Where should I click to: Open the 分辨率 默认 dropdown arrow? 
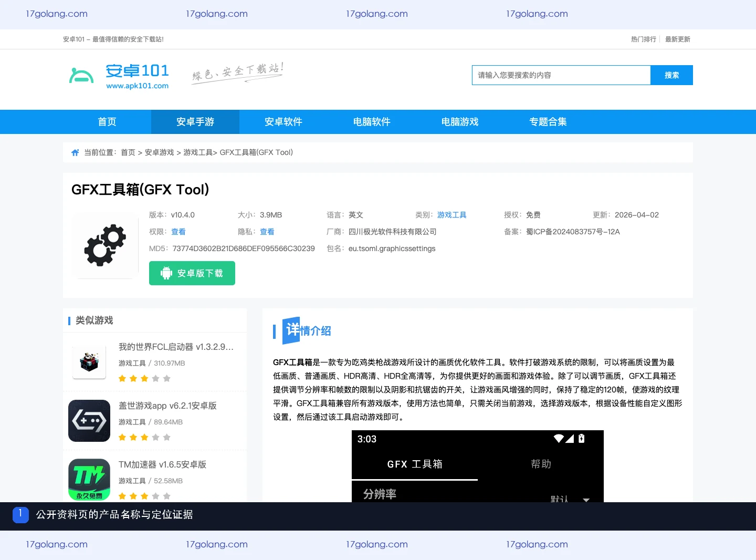click(586, 500)
